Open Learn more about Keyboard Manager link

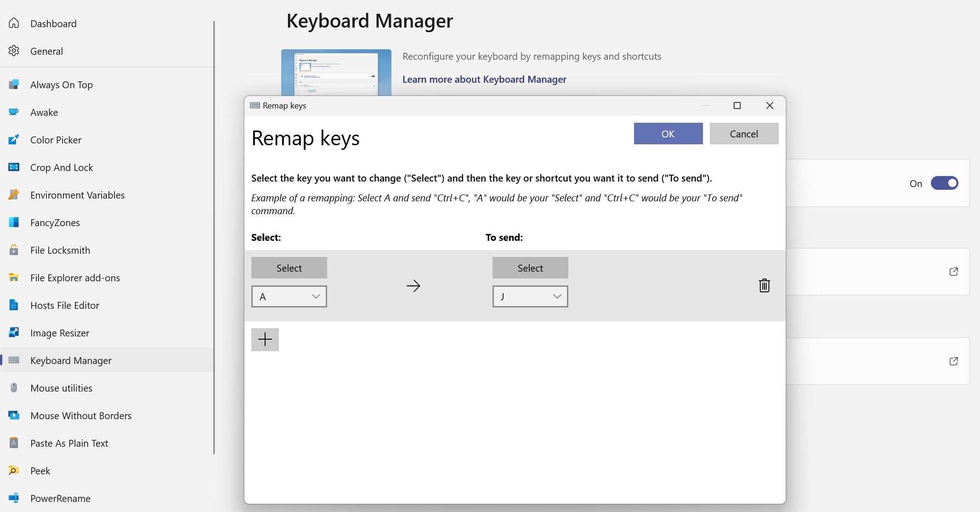tap(484, 80)
